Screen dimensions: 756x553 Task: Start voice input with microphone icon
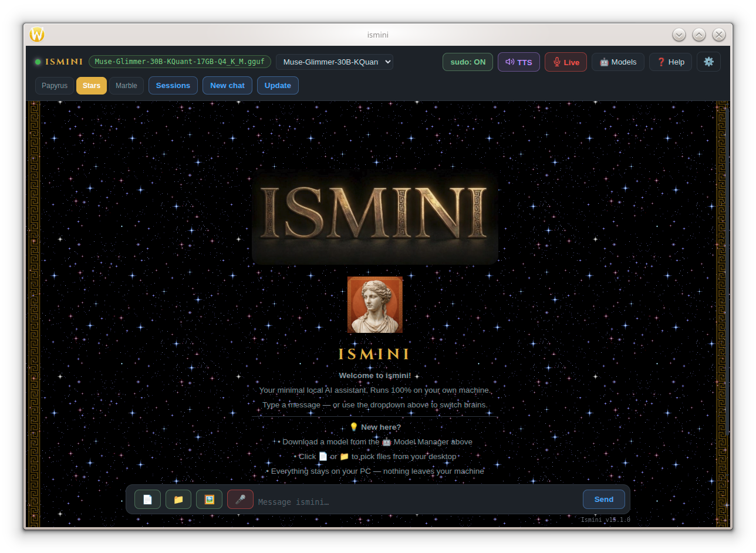click(240, 500)
